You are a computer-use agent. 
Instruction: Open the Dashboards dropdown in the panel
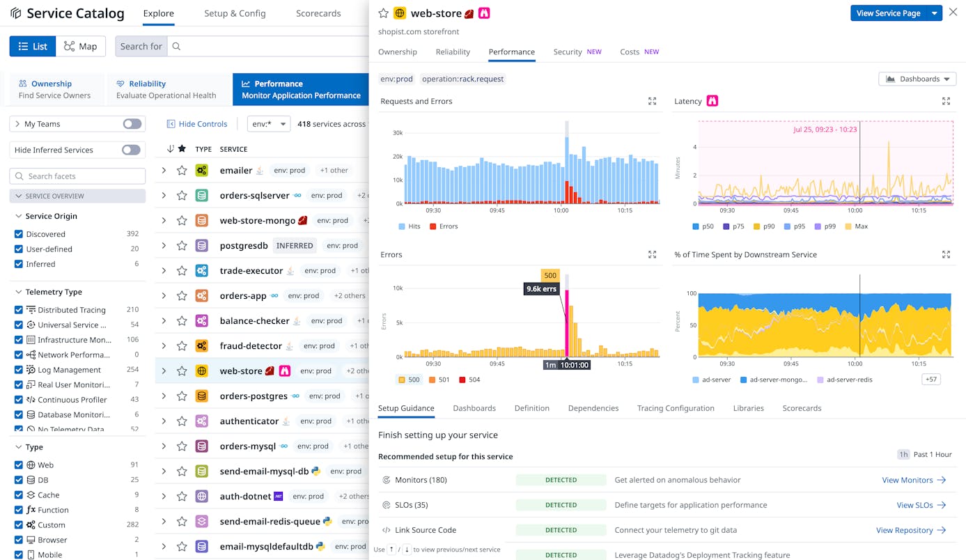pos(917,79)
